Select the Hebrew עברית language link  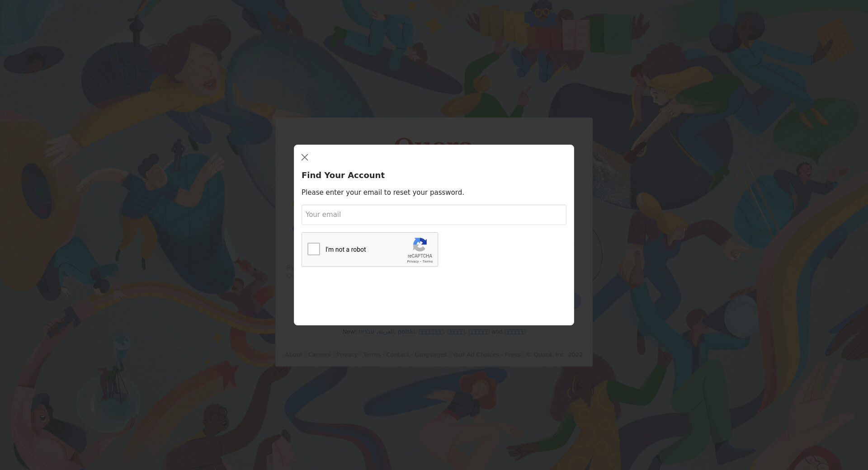tap(366, 332)
